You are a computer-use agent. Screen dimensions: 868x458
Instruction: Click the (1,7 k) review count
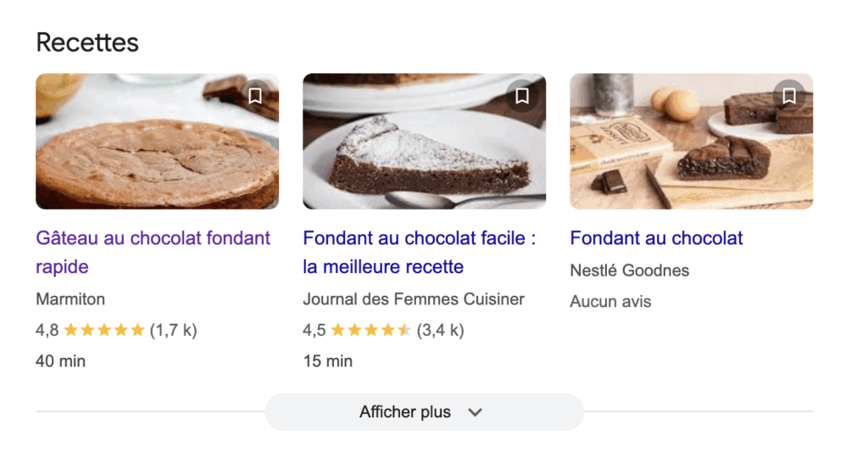[173, 330]
